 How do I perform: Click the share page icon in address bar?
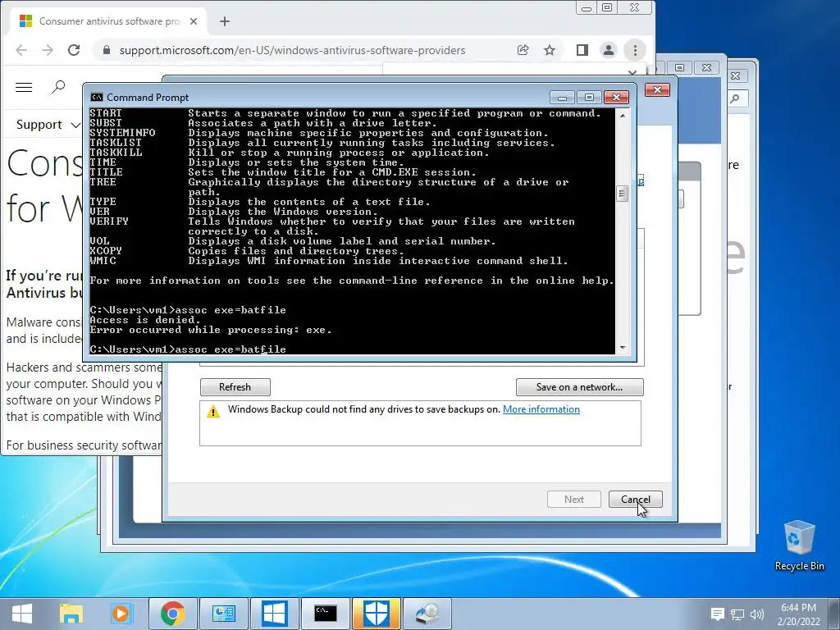(x=523, y=50)
